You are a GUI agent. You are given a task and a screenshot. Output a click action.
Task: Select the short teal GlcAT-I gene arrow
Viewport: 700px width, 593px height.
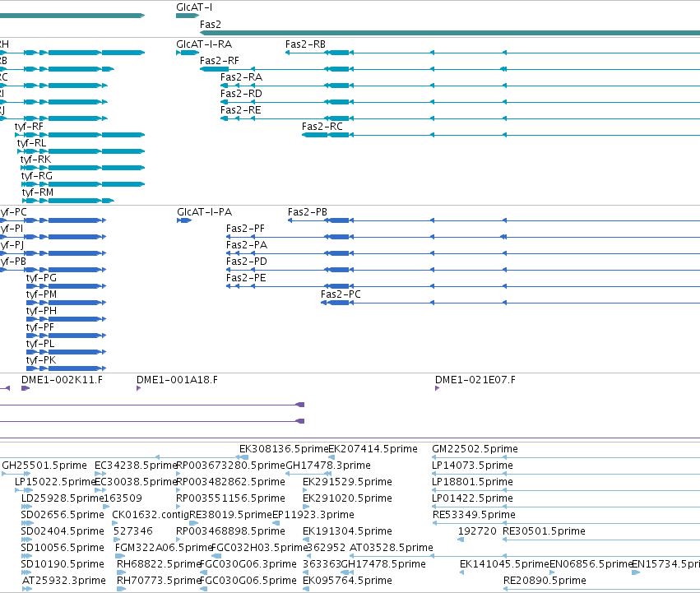187,16
